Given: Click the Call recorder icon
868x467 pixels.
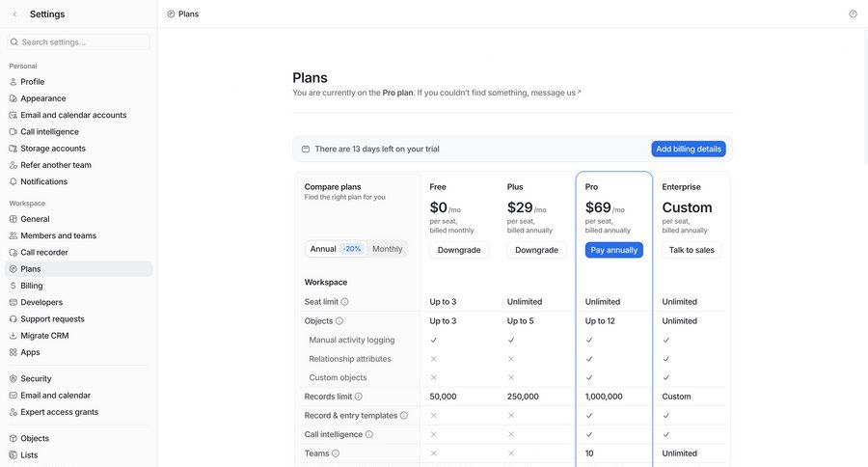Looking at the screenshot, I should [x=14, y=253].
